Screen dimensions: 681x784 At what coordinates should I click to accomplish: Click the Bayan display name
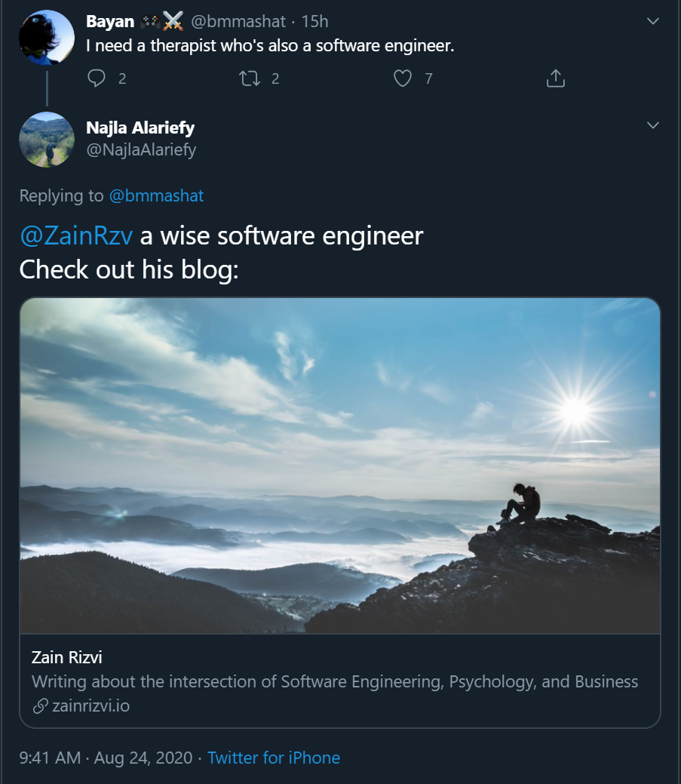point(110,21)
